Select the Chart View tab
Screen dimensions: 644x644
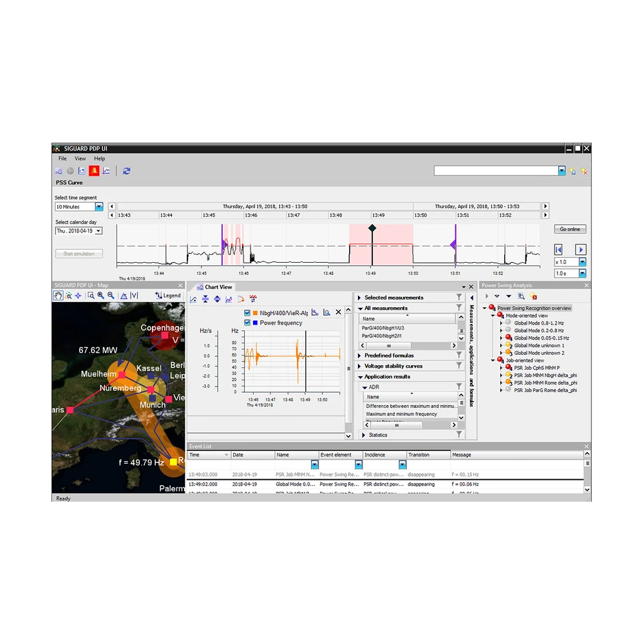tap(214, 287)
